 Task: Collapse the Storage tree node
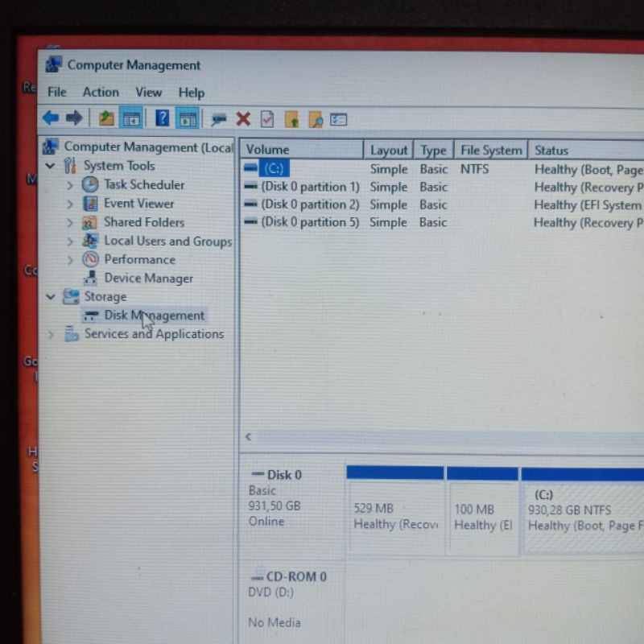[x=51, y=297]
